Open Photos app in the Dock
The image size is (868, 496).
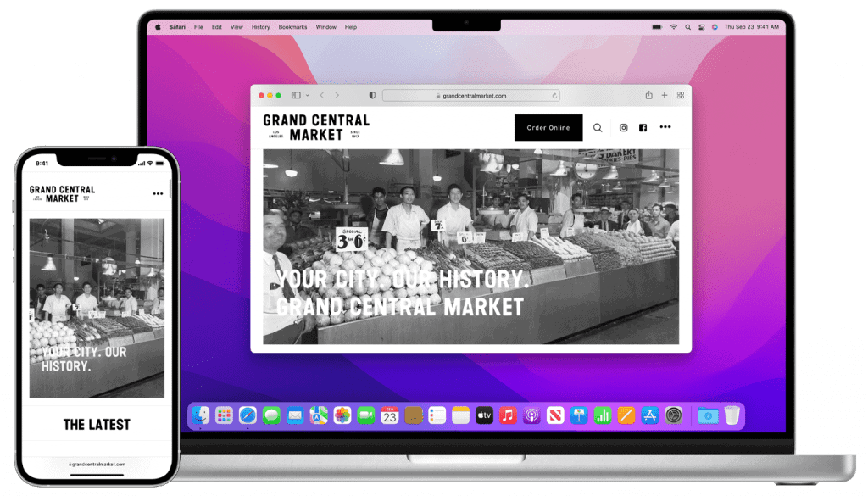(342, 415)
